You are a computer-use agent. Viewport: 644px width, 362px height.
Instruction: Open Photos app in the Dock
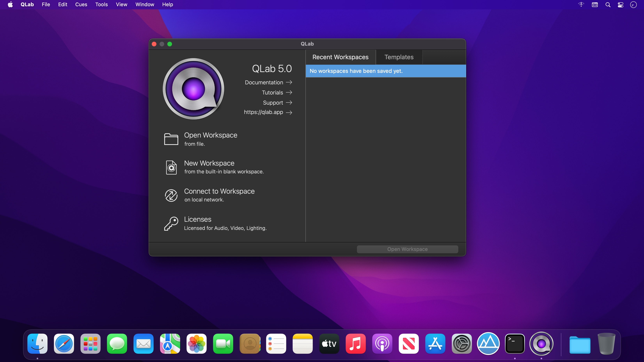pyautogui.click(x=197, y=343)
